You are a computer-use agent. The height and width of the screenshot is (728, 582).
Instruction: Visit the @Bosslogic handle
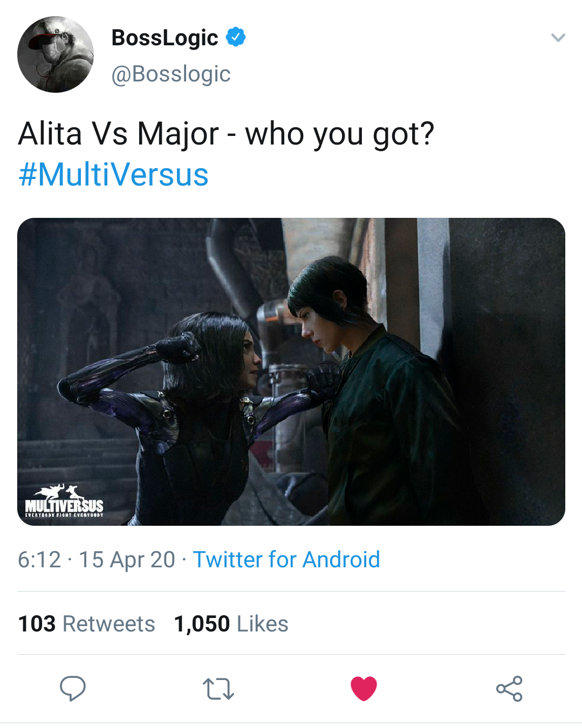pos(171,74)
